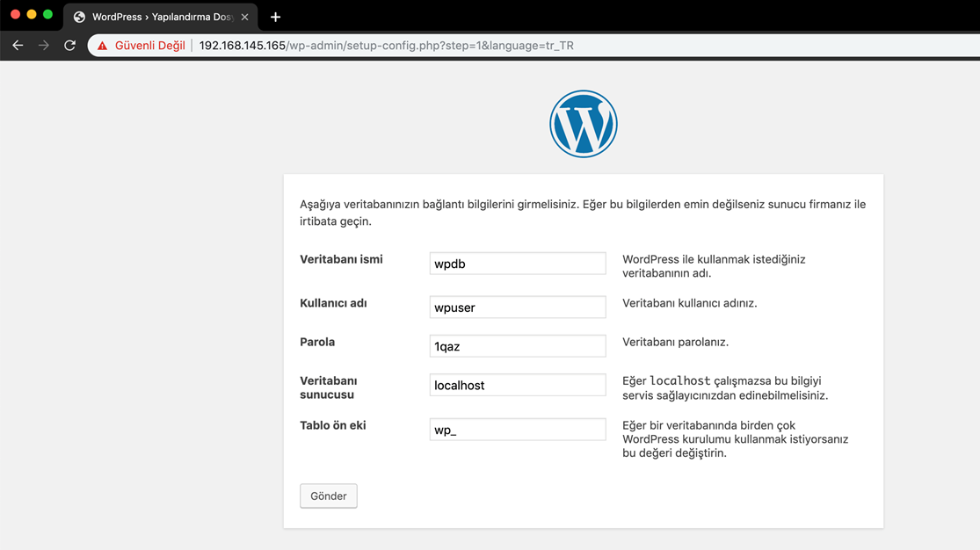Viewport: 980px width, 550px height.
Task: Close the window with red button
Action: pyautogui.click(x=15, y=14)
